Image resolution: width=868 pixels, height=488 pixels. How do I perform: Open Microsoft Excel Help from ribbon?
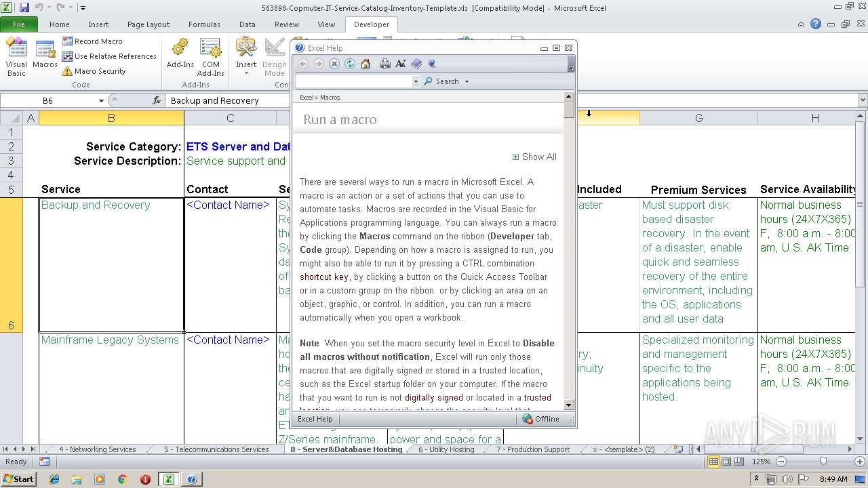click(x=816, y=24)
